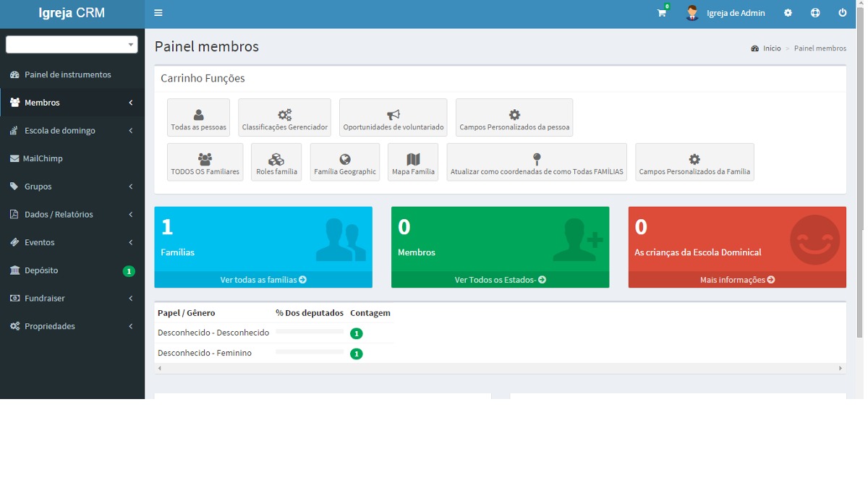Image resolution: width=868 pixels, height=488 pixels.
Task: Open the shopping cart icon in header
Action: click(661, 13)
